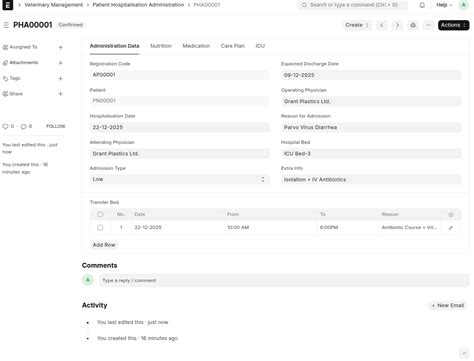Screen dimensions: 474x361
Task: Open Transfer Bed table column settings gear
Action: (x=451, y=215)
